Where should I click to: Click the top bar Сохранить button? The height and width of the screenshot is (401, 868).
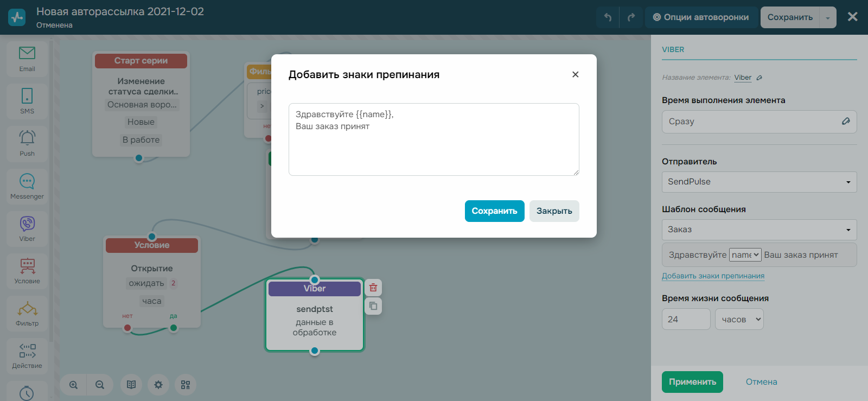point(790,17)
